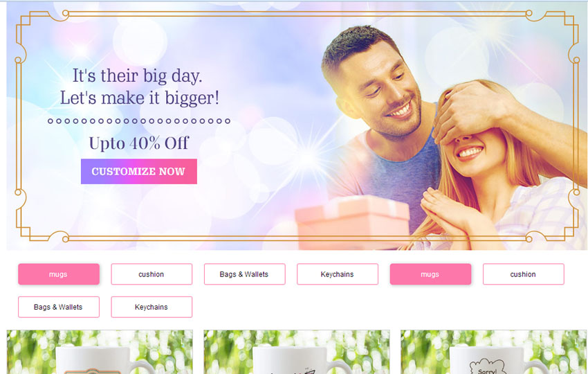Open the mug thumbnail with teal badge design

[x=100, y=353]
